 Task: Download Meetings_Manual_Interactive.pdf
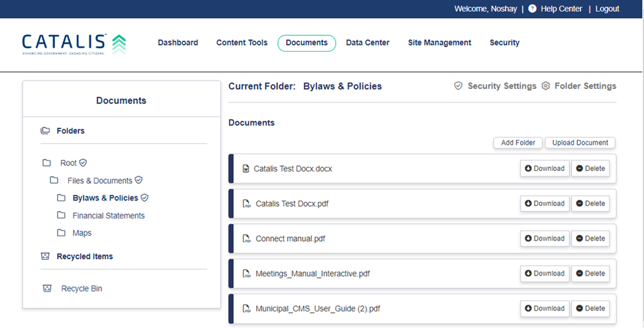[544, 274]
